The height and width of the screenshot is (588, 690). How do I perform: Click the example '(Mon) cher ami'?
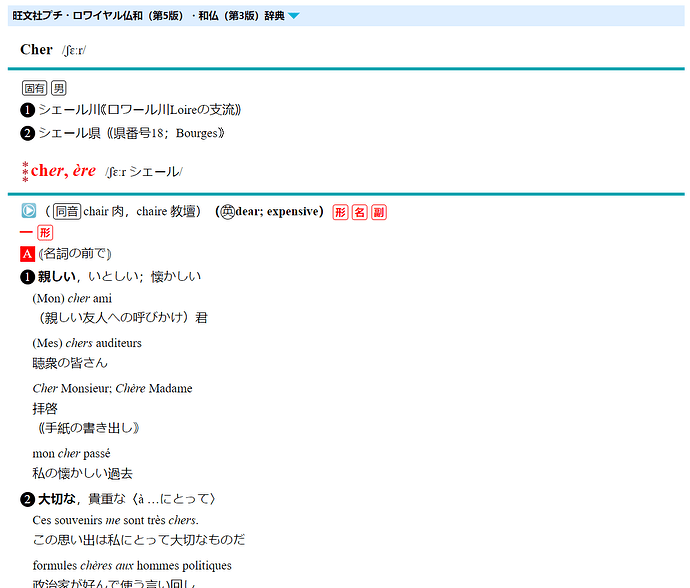tap(72, 298)
